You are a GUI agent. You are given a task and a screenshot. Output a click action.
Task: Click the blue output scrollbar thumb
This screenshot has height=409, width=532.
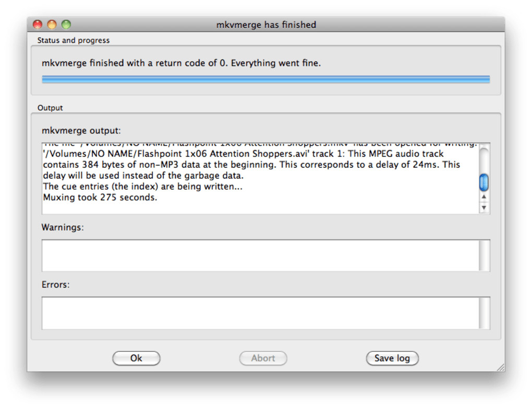pos(484,182)
